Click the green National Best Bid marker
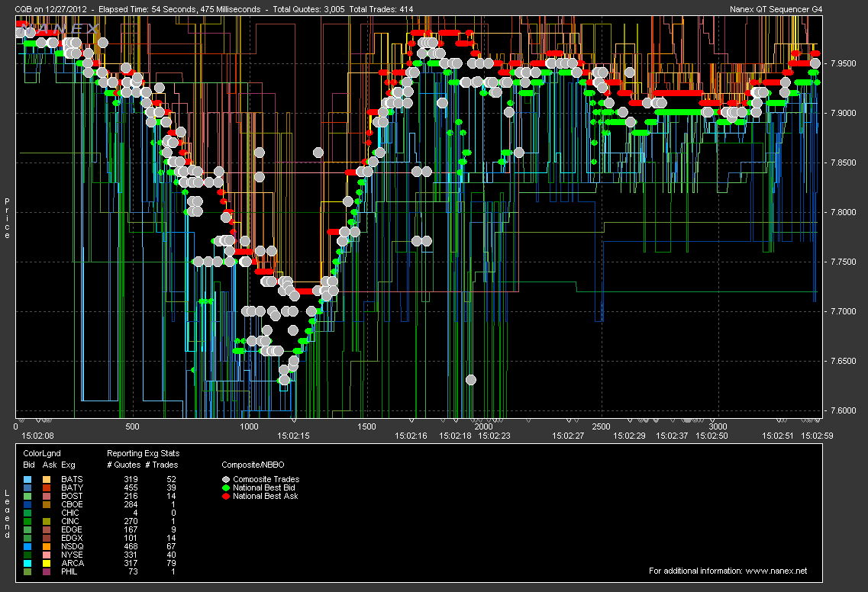This screenshot has height=592, width=868. tap(226, 488)
